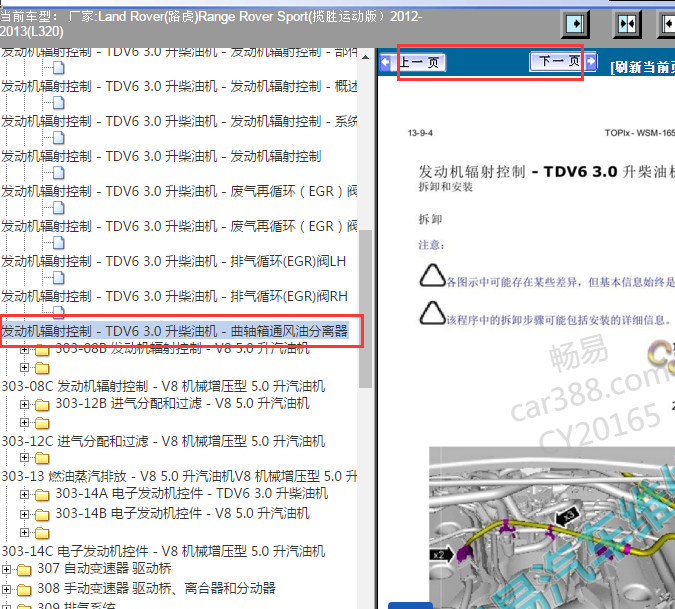Viewport: 675px width, 609px height.
Task: Select the 303-08C 发动机辐射控制 V8 机械增压型 label
Action: click(x=163, y=386)
